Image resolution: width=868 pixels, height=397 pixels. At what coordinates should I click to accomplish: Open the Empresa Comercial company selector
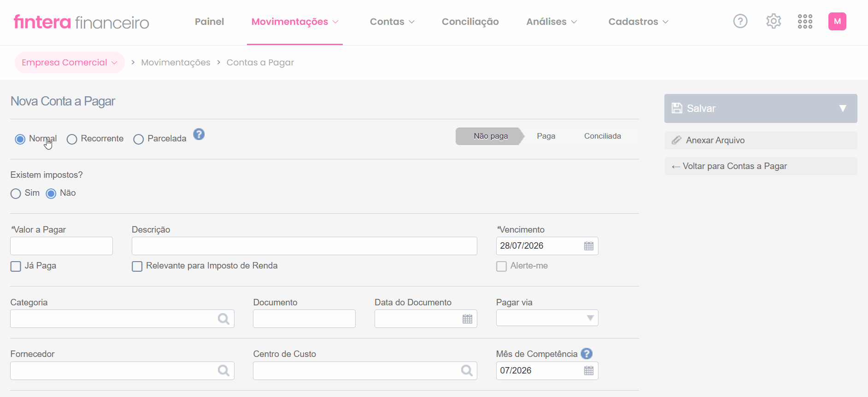pos(70,62)
